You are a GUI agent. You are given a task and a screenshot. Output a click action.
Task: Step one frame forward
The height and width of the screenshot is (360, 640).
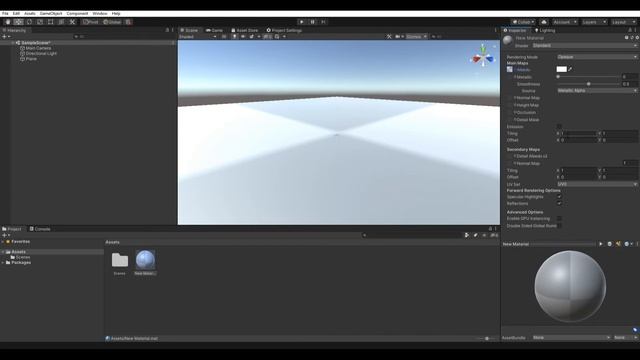pos(323,22)
